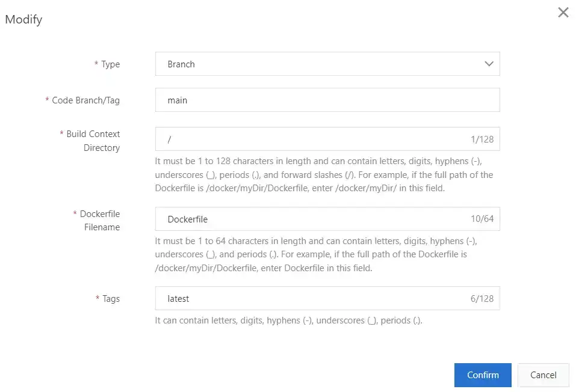Click the Tags allowed-characters hint text
This screenshot has height=392, width=576.
point(288,320)
